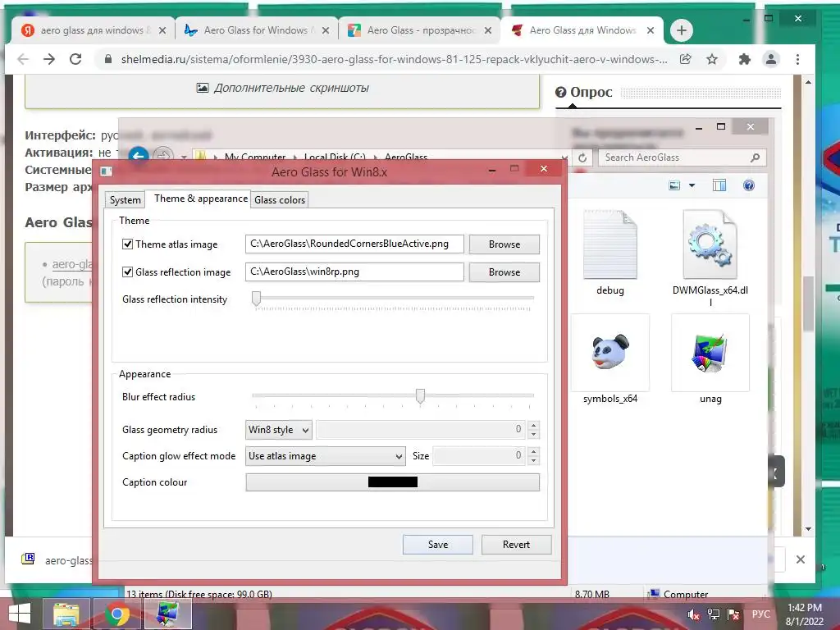This screenshot has width=840, height=630.
Task: Reload the shelmedia page
Action: pos(75,59)
